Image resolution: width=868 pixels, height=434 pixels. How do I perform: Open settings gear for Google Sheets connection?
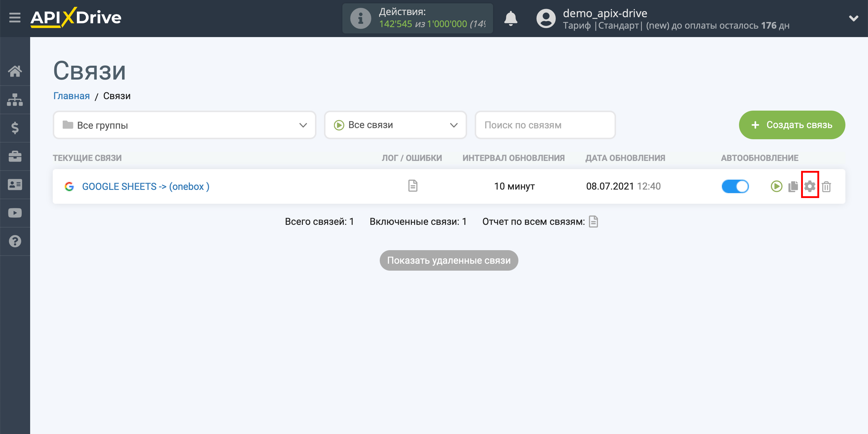(x=810, y=186)
